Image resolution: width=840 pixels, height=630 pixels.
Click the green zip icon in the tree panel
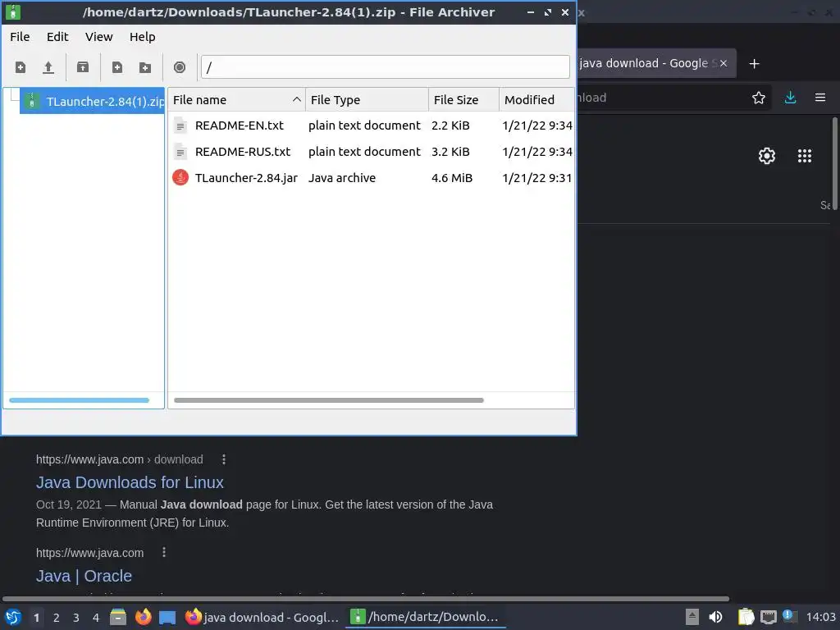pos(32,101)
